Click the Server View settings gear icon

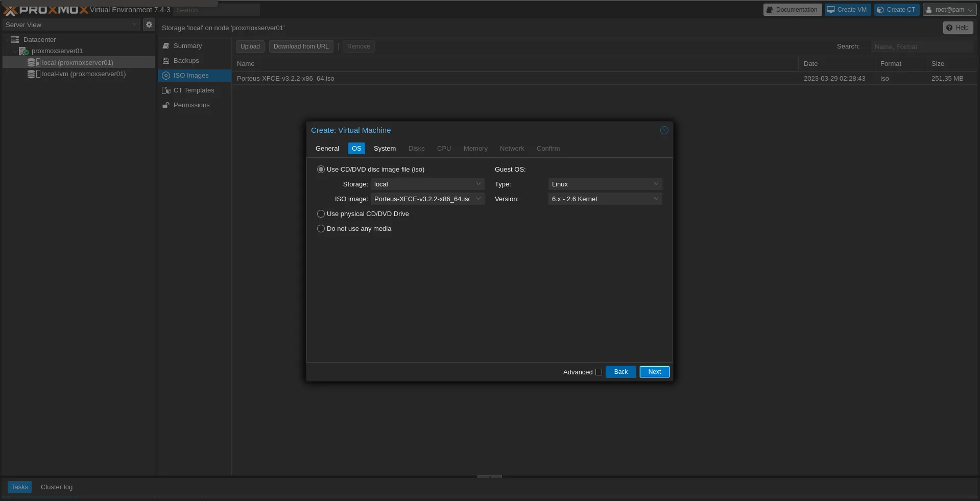149,25
